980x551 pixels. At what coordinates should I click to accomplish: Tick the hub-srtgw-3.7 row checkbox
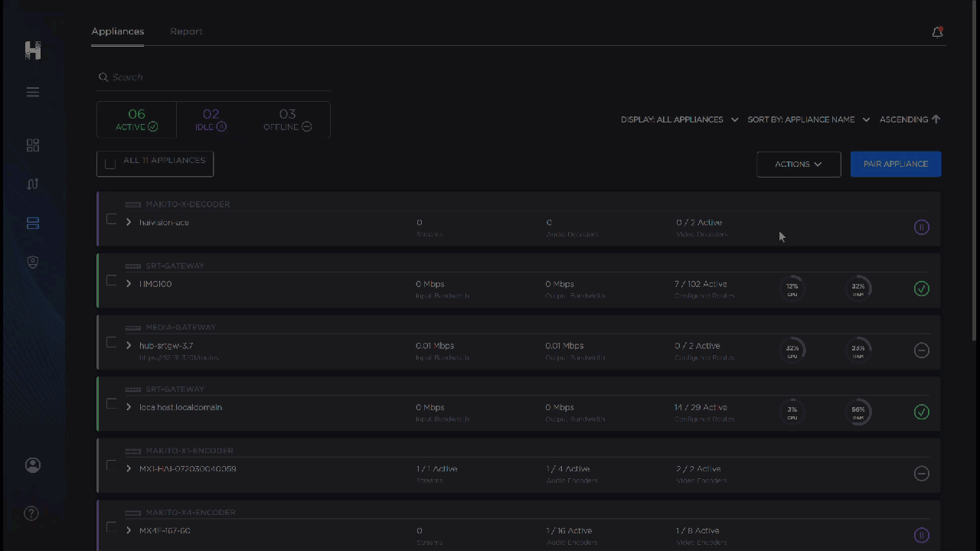[111, 343]
